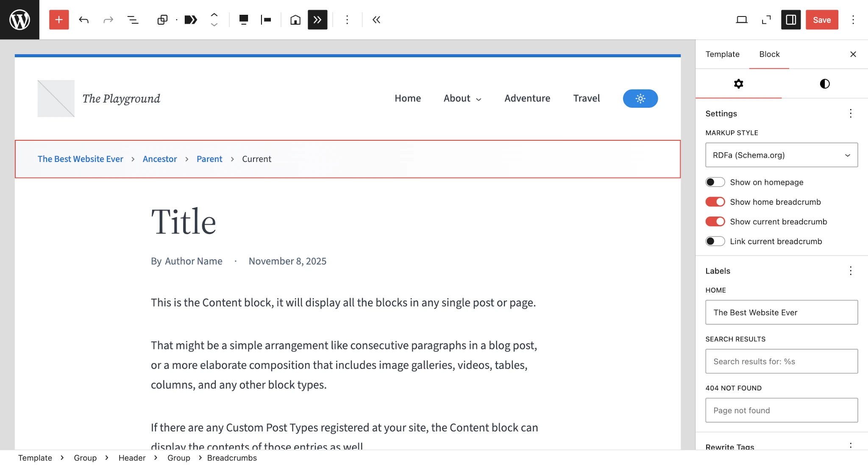868x465 pixels.
Task: Open the Labels section options menu
Action: [x=851, y=270]
